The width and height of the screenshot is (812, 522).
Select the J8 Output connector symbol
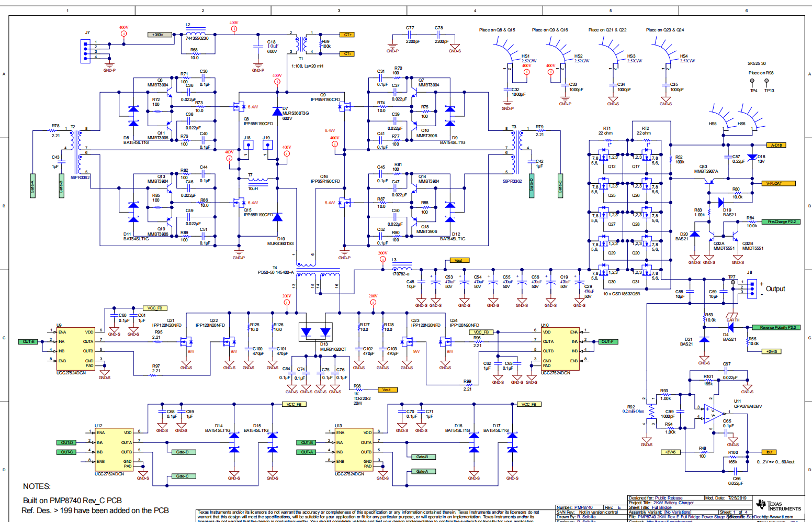(x=751, y=288)
